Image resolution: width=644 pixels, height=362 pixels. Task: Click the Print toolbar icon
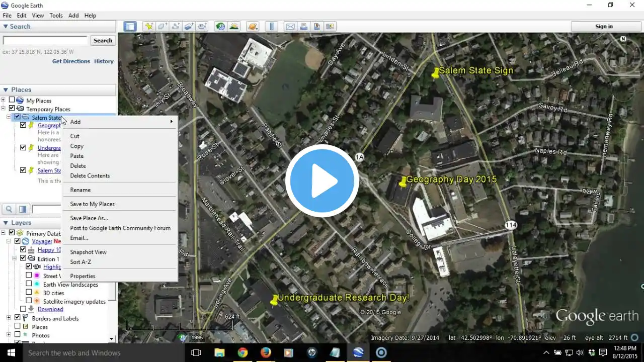click(304, 27)
